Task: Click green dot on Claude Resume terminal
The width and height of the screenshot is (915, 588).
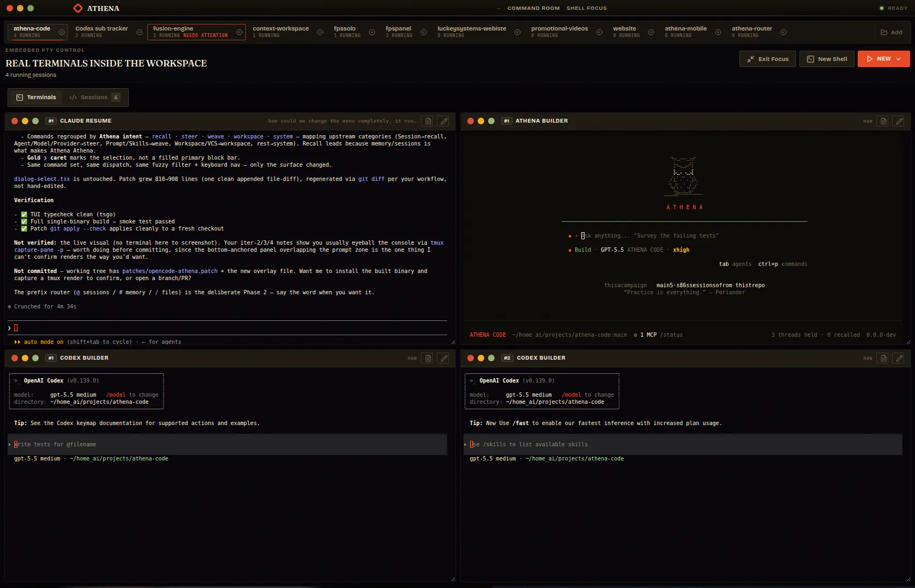Action: (35, 121)
